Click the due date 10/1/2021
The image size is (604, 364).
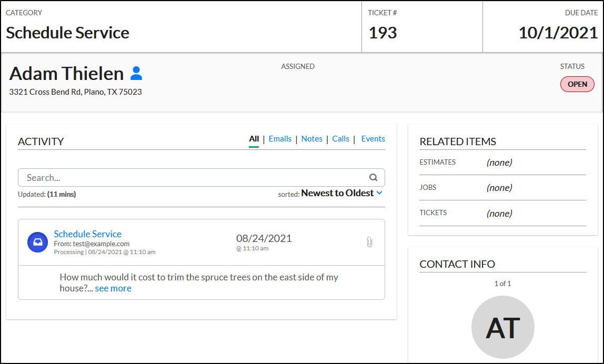558,33
